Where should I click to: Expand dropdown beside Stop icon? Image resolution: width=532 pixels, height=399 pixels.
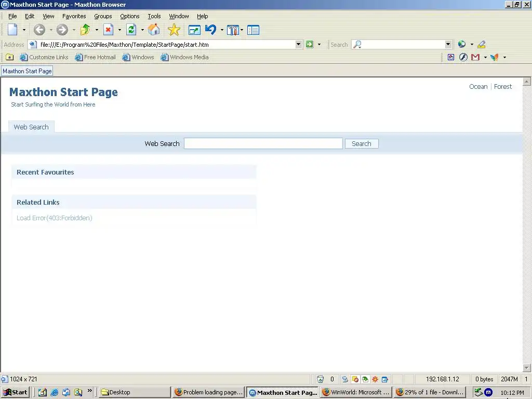pyautogui.click(x=119, y=30)
